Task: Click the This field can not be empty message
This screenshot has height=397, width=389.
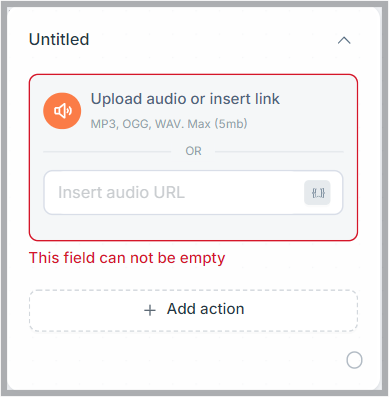Action: 127,258
